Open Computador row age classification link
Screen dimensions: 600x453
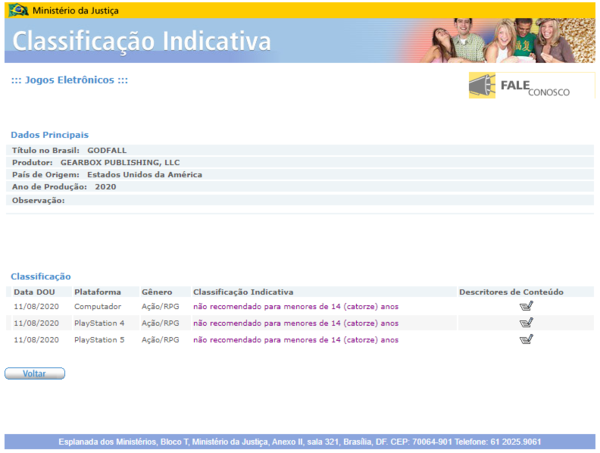click(x=295, y=307)
